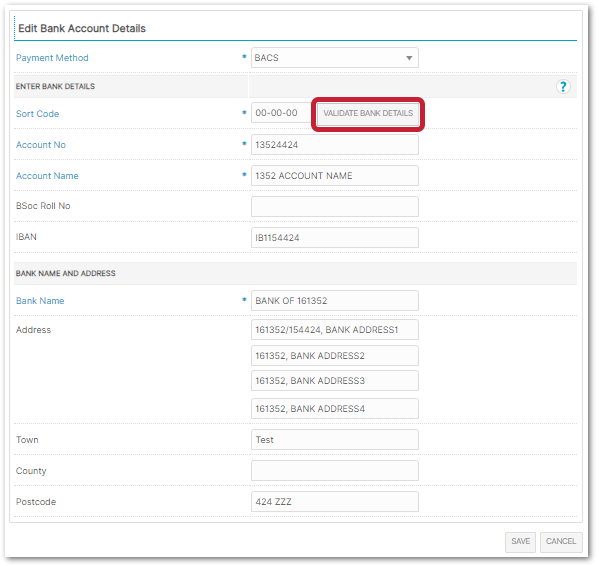Select the BACS payment method combo box
The width and height of the screenshot is (599, 566).
(x=335, y=58)
